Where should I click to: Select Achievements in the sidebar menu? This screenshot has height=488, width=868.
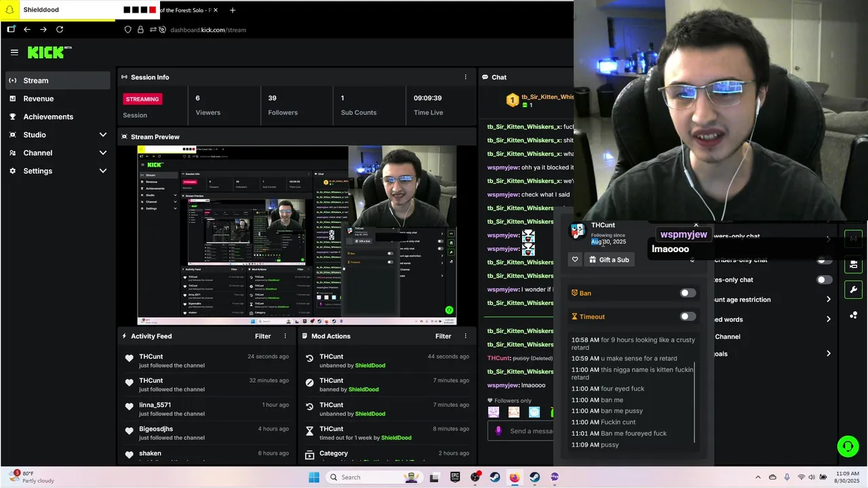57,117
